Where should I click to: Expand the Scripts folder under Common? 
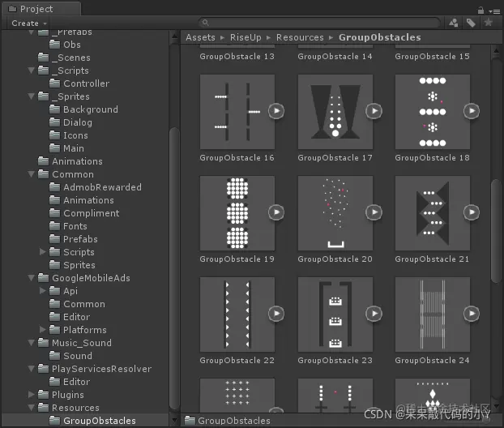point(42,251)
